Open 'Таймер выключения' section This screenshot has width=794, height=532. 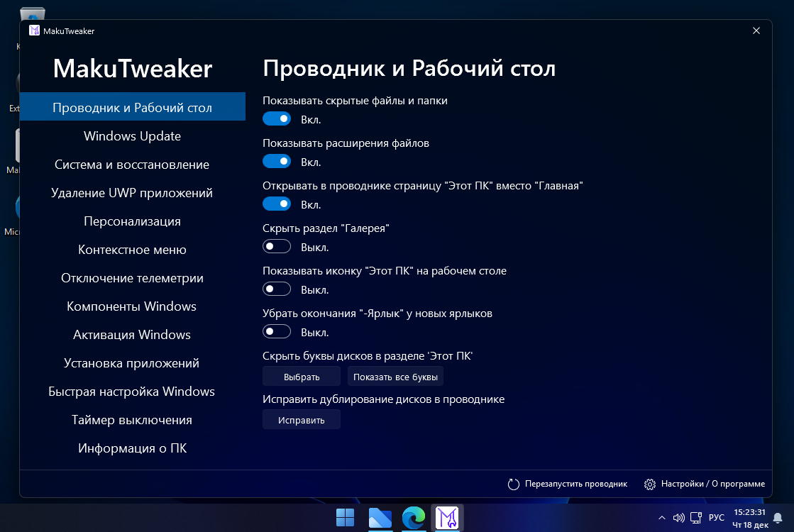(133, 419)
